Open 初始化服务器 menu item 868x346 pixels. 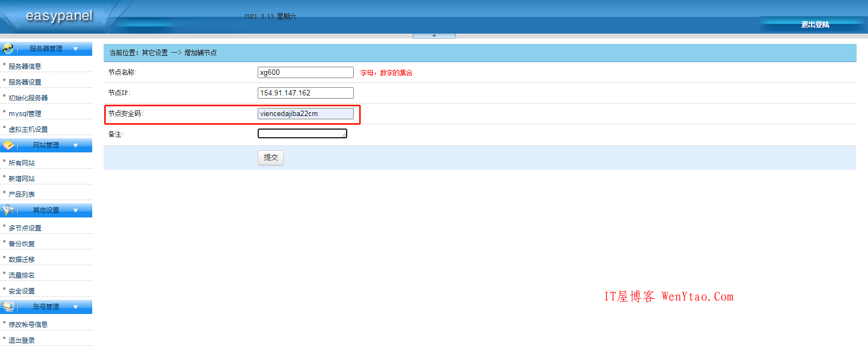pyautogui.click(x=28, y=98)
